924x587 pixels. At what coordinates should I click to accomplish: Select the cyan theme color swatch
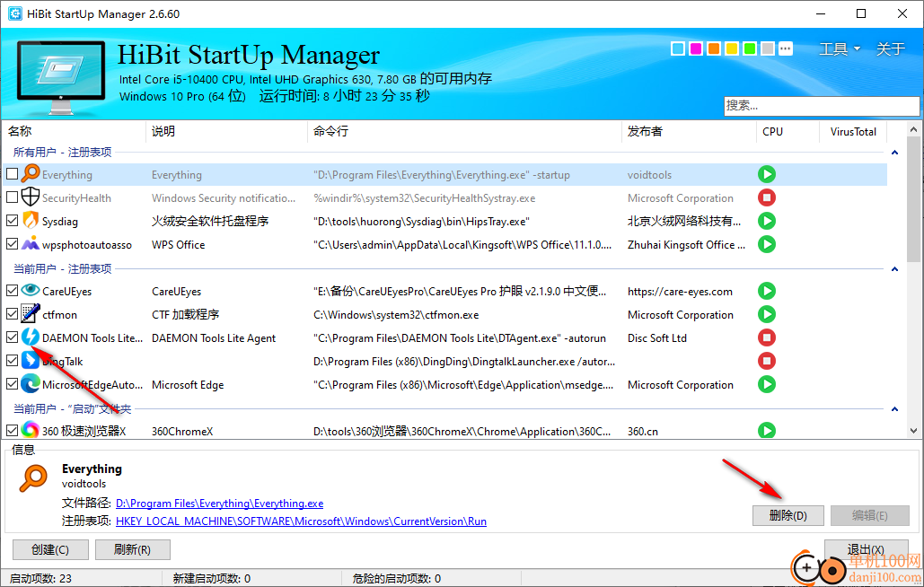(678, 48)
